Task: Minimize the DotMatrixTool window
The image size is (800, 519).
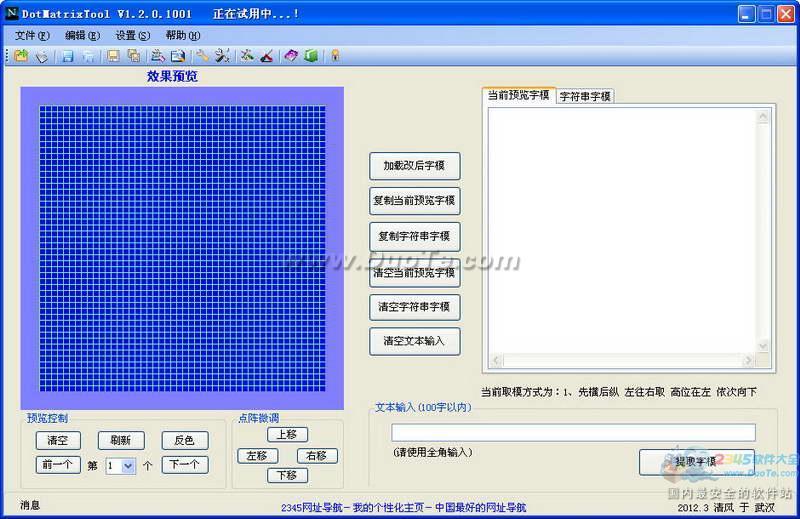Action: (x=746, y=14)
